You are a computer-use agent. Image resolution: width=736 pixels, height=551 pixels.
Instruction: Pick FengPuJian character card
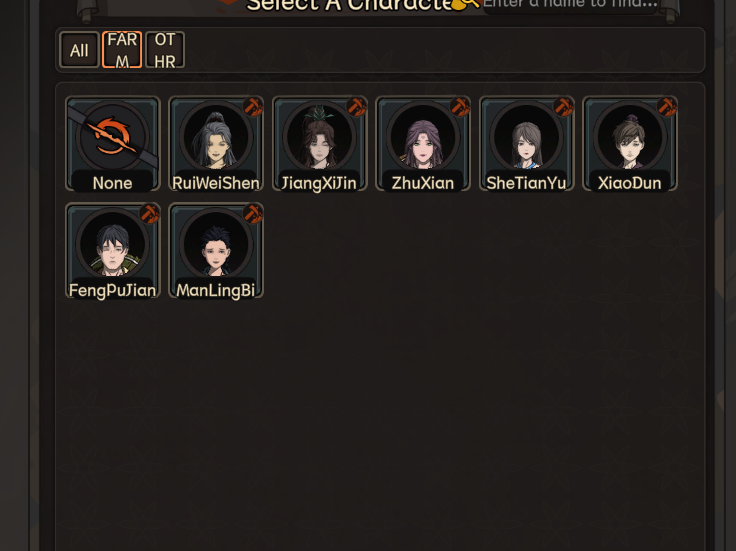[113, 251]
